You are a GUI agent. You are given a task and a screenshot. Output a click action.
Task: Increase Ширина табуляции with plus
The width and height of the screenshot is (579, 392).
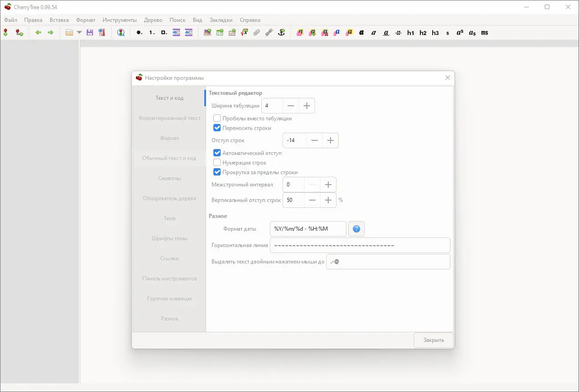(x=307, y=106)
